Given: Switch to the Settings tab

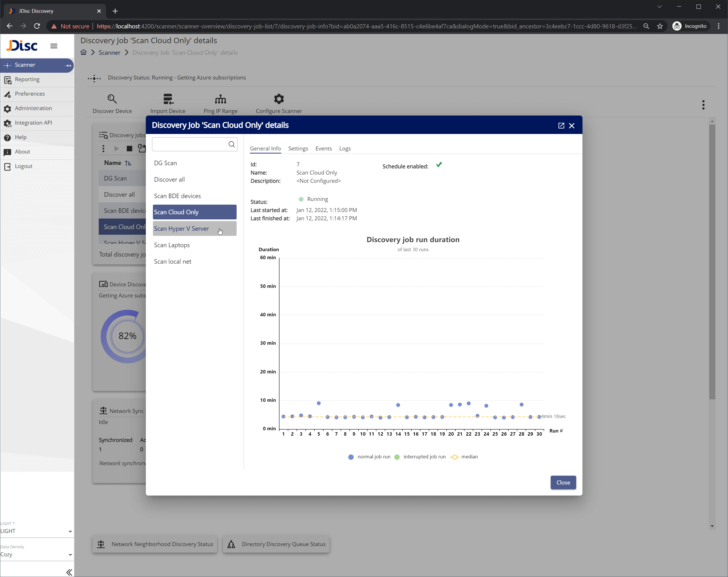Looking at the screenshot, I should pos(298,148).
